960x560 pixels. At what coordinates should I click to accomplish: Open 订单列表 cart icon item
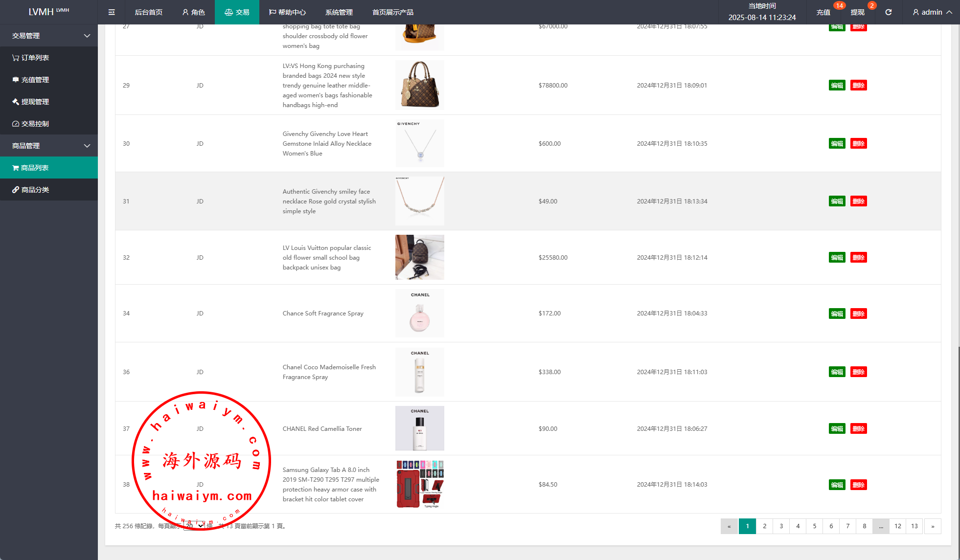pyautogui.click(x=31, y=58)
